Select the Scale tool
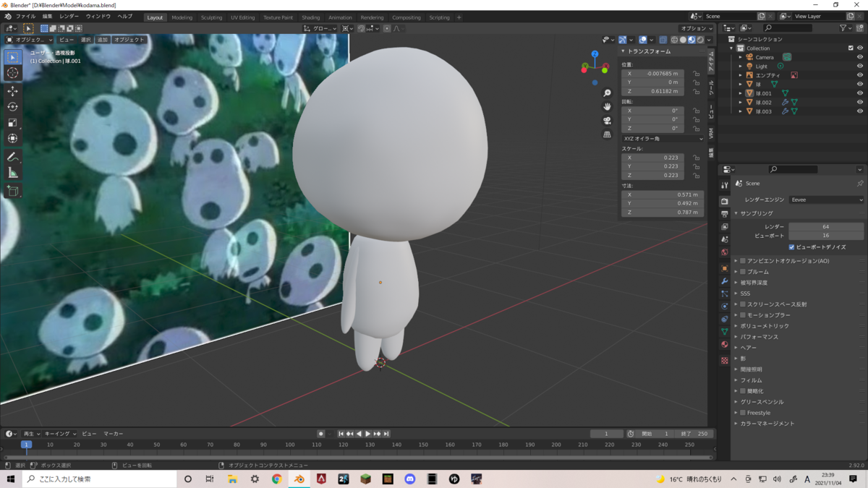The image size is (868, 488). tap(12, 123)
